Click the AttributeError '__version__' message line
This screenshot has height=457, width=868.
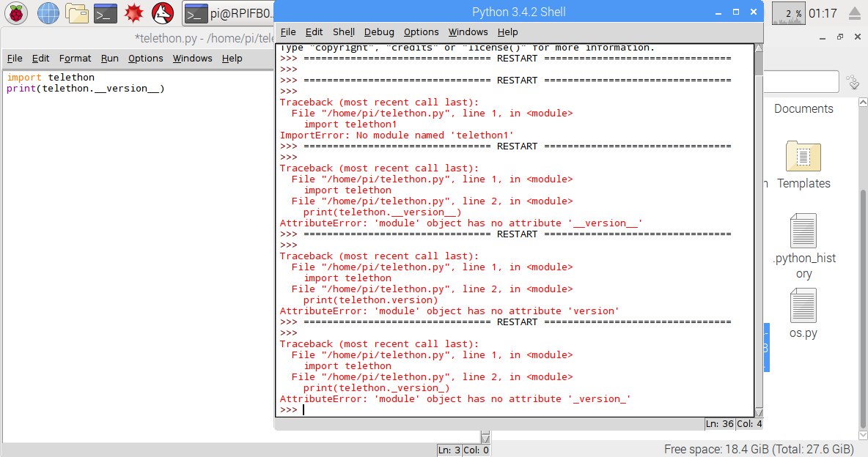tap(460, 223)
